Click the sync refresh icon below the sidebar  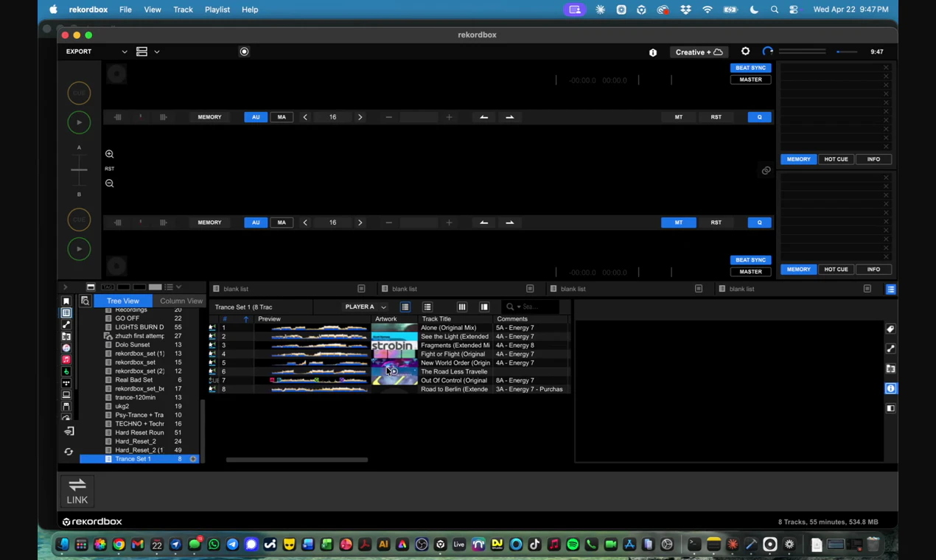[67, 451]
